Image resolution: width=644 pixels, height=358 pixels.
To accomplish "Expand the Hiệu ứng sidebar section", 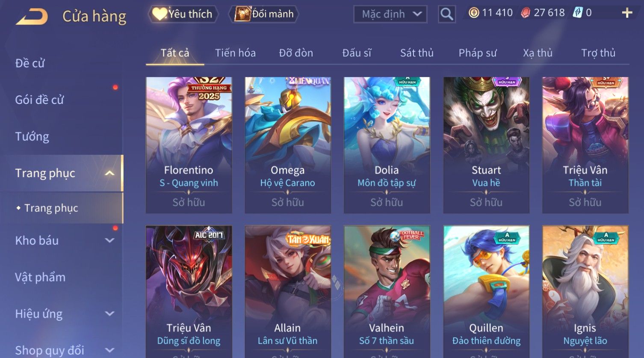I will click(109, 314).
